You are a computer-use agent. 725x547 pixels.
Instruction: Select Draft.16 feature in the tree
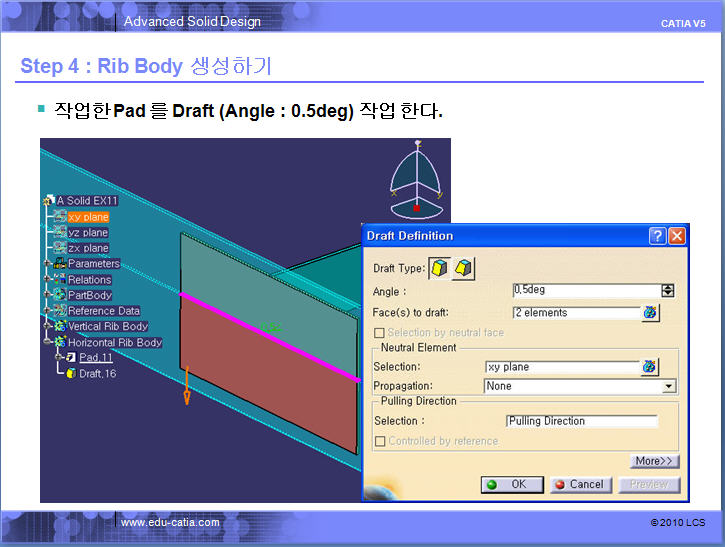[x=97, y=373]
